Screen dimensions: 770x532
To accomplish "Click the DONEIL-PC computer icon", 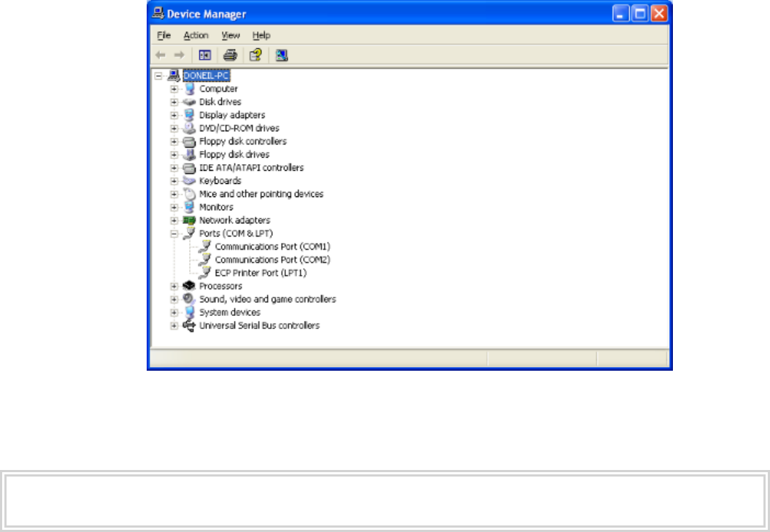I will pos(174,76).
